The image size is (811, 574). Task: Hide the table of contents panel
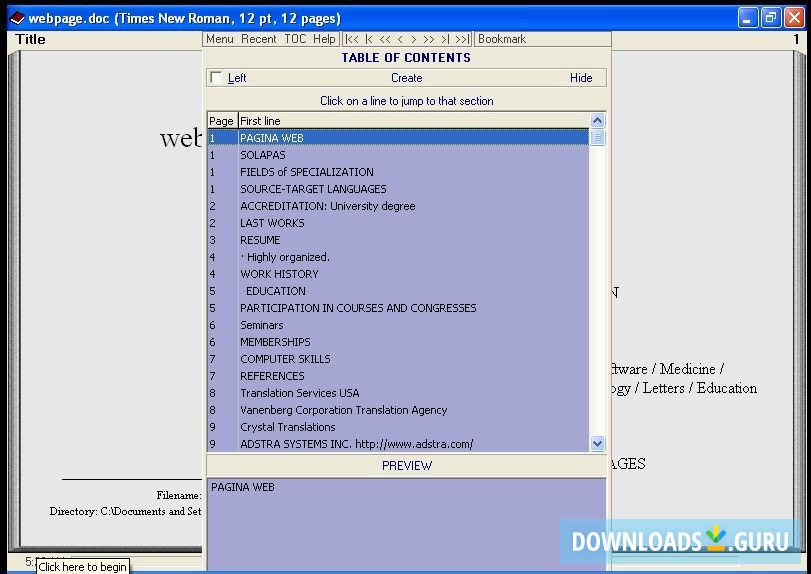point(581,78)
